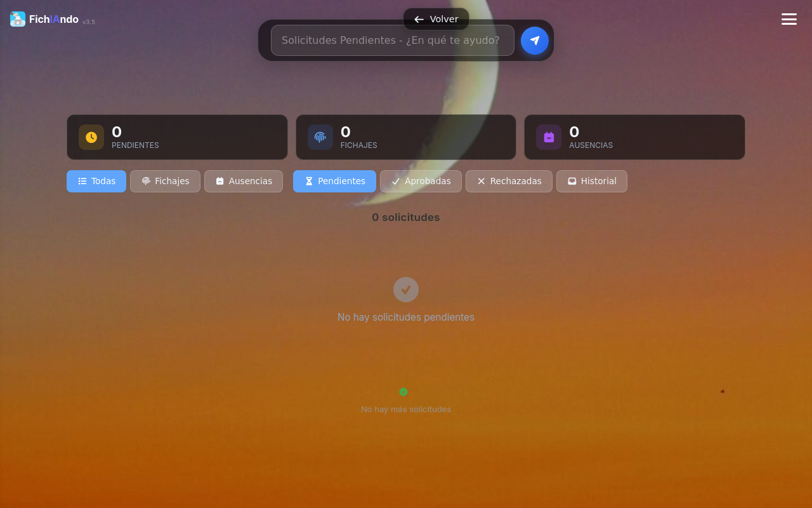812x508 pixels.
Task: Click the gray checkmark circle icon
Action: click(406, 290)
